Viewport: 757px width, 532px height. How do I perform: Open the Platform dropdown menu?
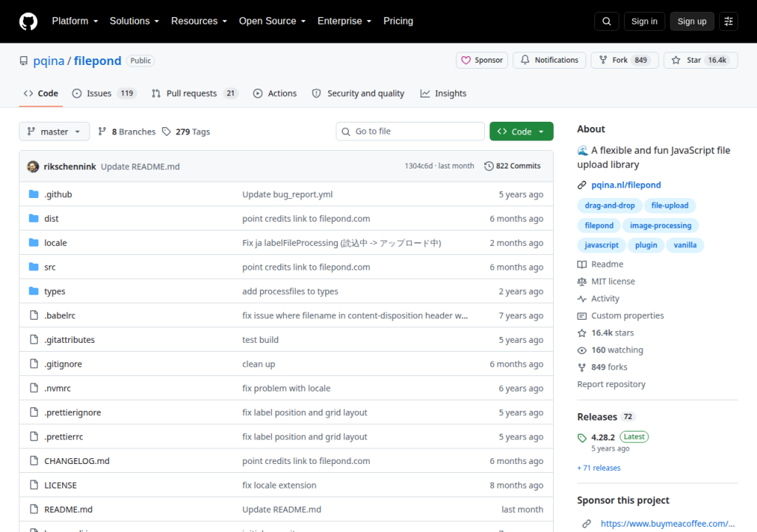[75, 21]
